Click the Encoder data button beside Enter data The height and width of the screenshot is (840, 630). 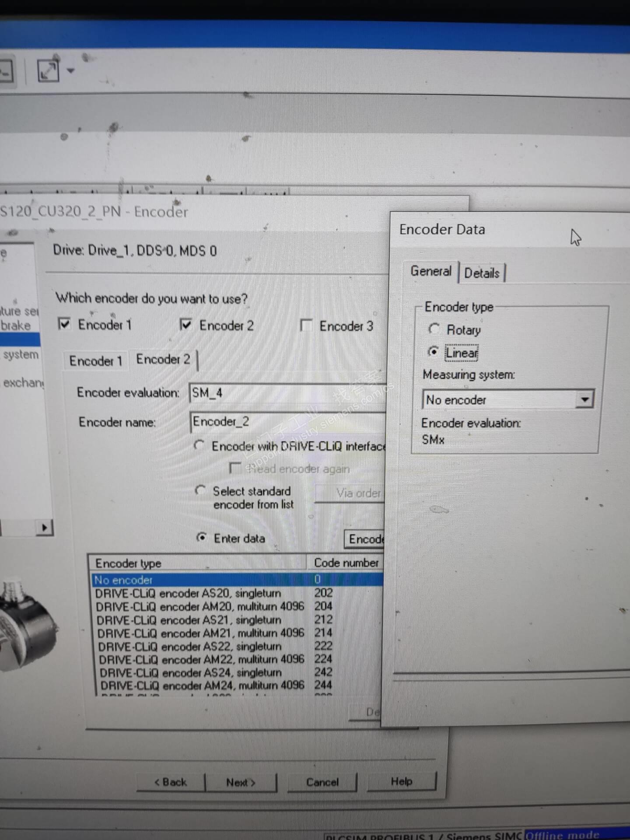pyautogui.click(x=364, y=539)
